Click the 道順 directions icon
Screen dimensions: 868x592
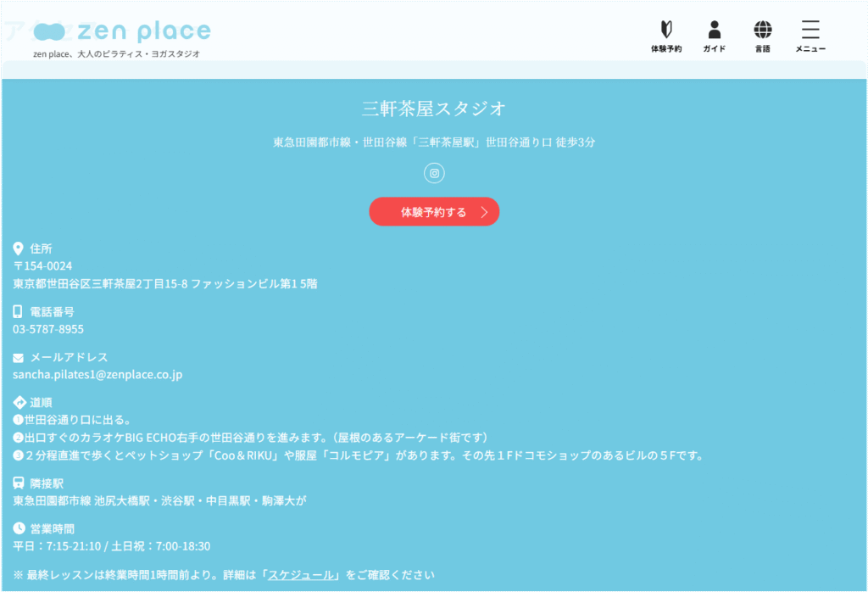pyautogui.click(x=19, y=402)
